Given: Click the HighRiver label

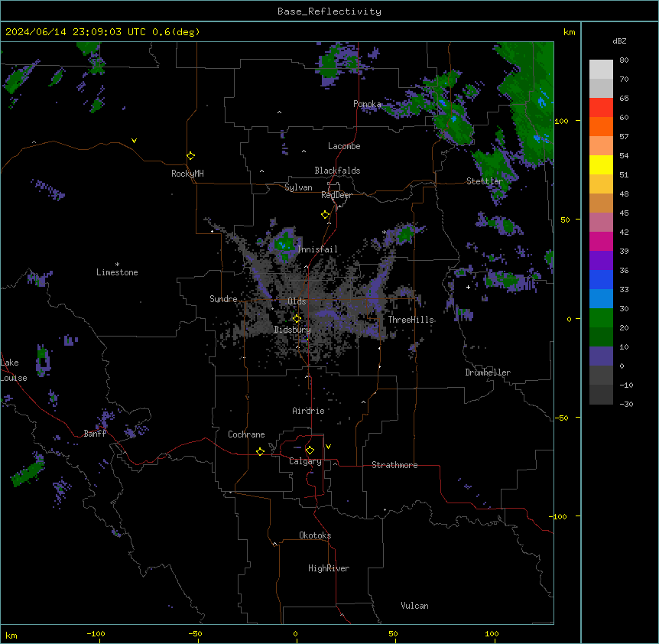Looking at the screenshot, I should 329,568.
